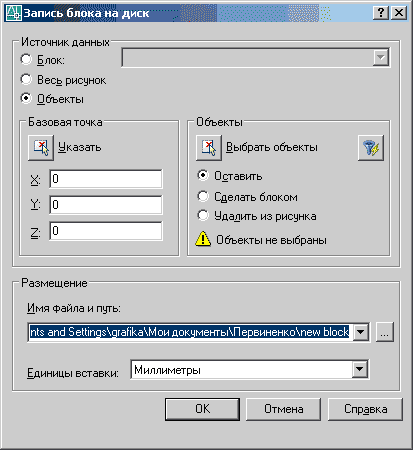Click the Отмена button

(283, 409)
